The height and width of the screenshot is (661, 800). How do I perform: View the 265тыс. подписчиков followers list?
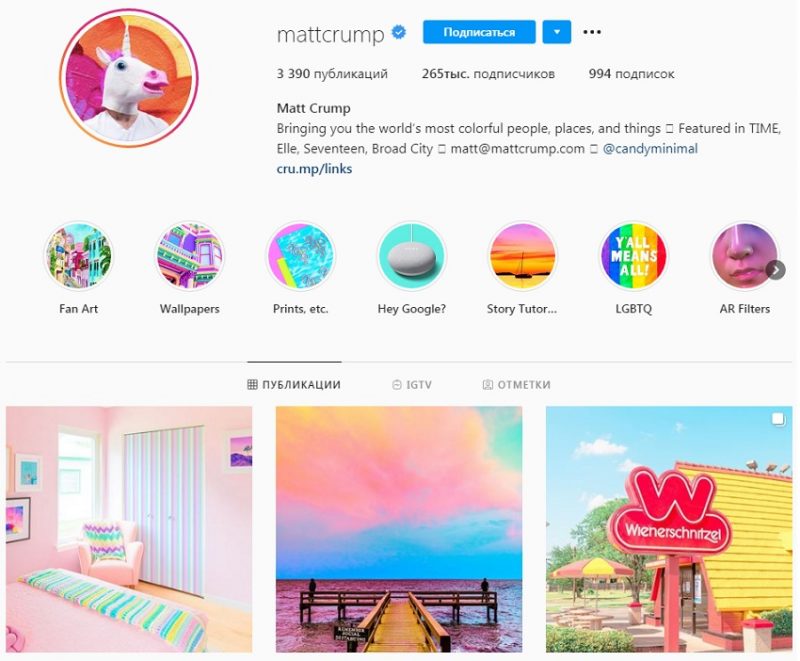(488, 74)
